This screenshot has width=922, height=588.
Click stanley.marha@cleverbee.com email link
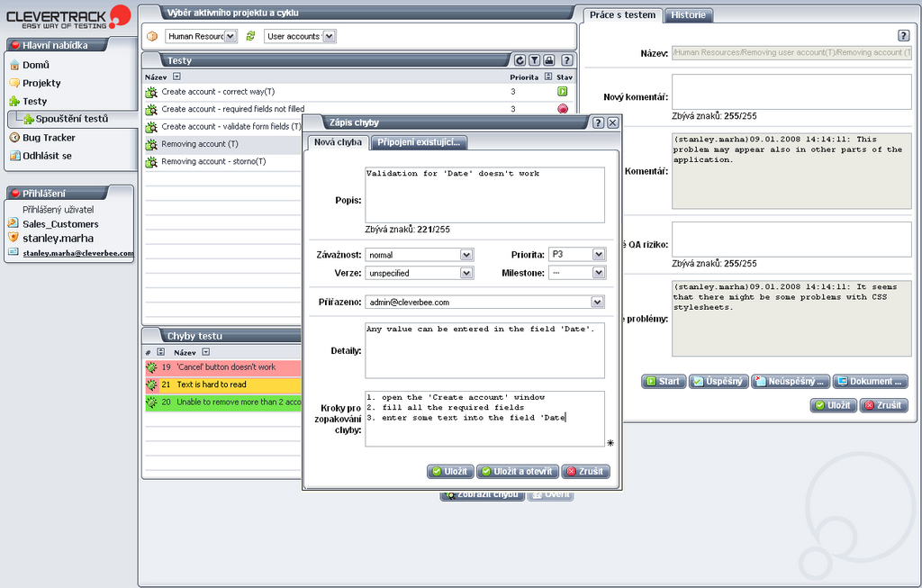pyautogui.click(x=78, y=253)
